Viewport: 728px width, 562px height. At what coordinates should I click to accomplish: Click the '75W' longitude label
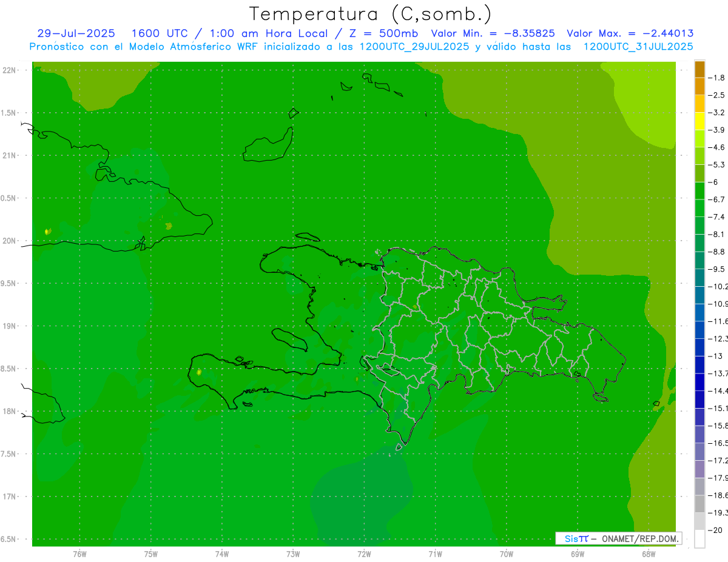point(150,554)
